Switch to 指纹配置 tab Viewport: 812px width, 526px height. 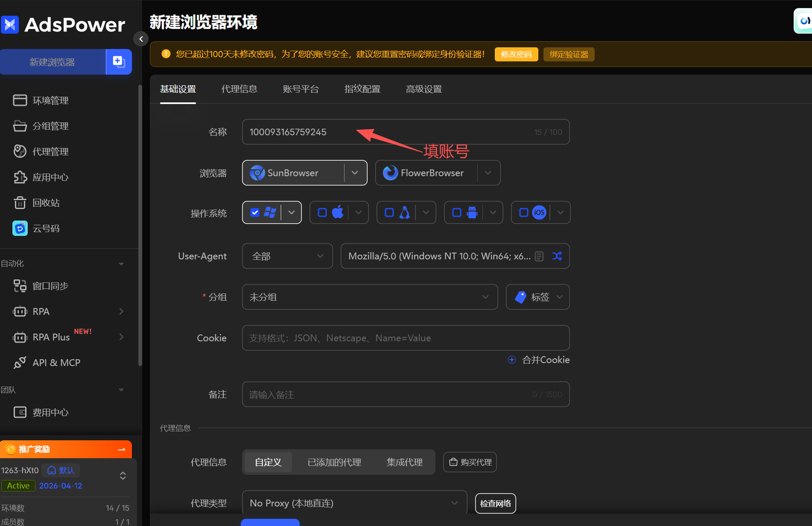click(362, 89)
